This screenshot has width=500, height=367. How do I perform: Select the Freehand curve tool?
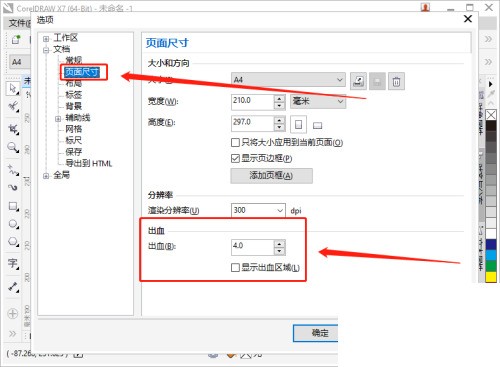click(13, 170)
